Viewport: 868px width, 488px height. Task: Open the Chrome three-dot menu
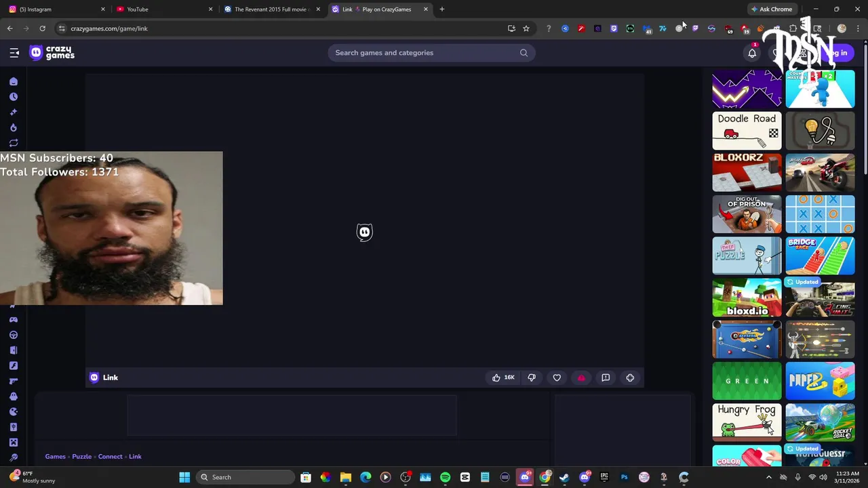coord(858,28)
